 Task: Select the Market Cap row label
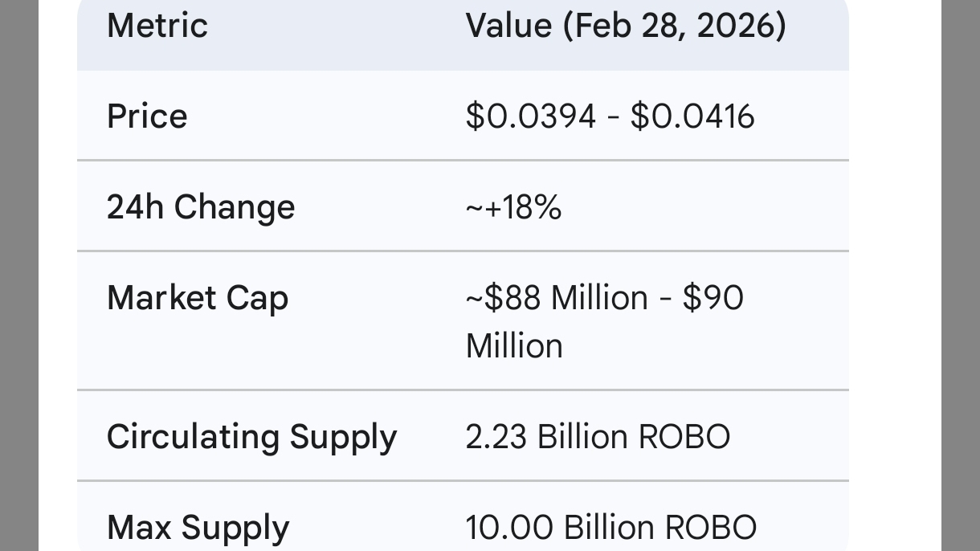pyautogui.click(x=198, y=298)
